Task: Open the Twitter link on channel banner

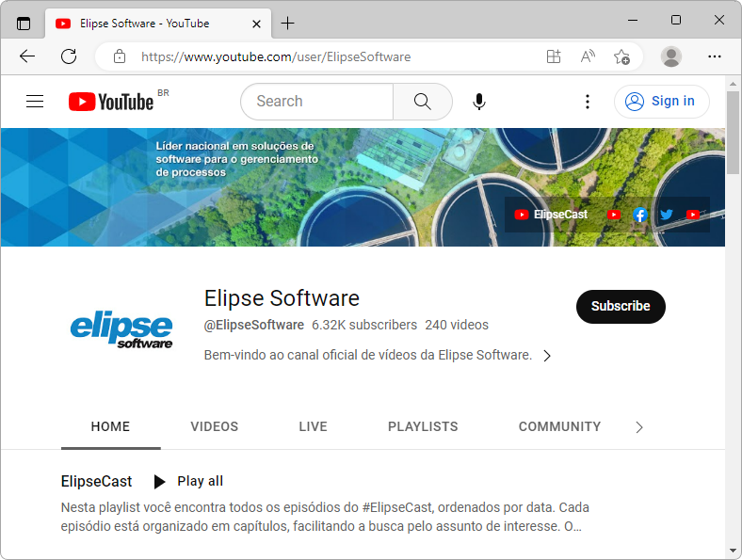Action: coord(667,215)
